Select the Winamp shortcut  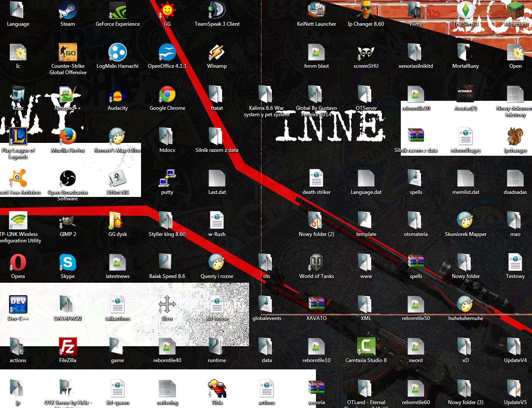217,52
